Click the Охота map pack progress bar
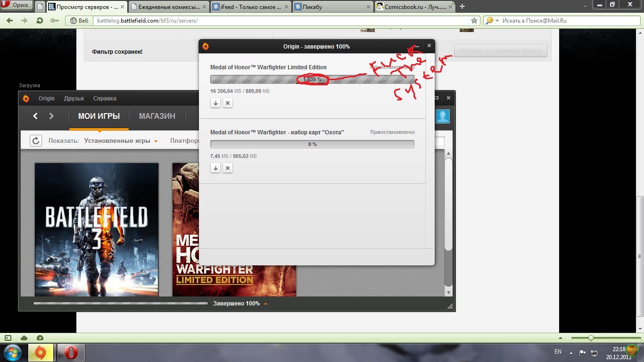644x362 pixels. [313, 144]
